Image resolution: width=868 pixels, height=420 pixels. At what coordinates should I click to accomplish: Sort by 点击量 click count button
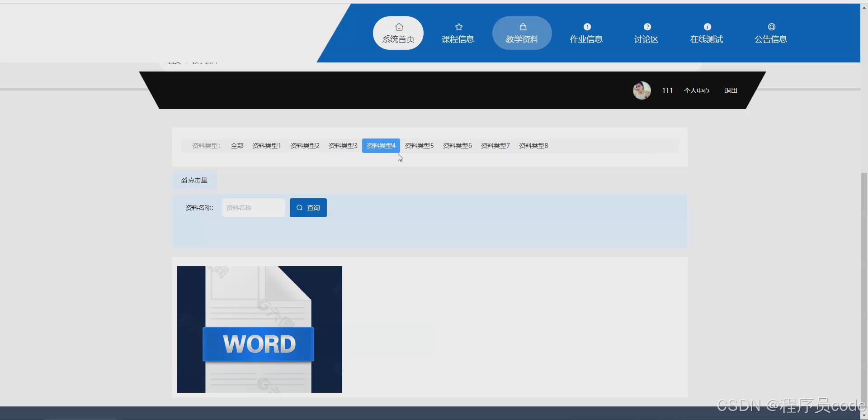pos(194,180)
